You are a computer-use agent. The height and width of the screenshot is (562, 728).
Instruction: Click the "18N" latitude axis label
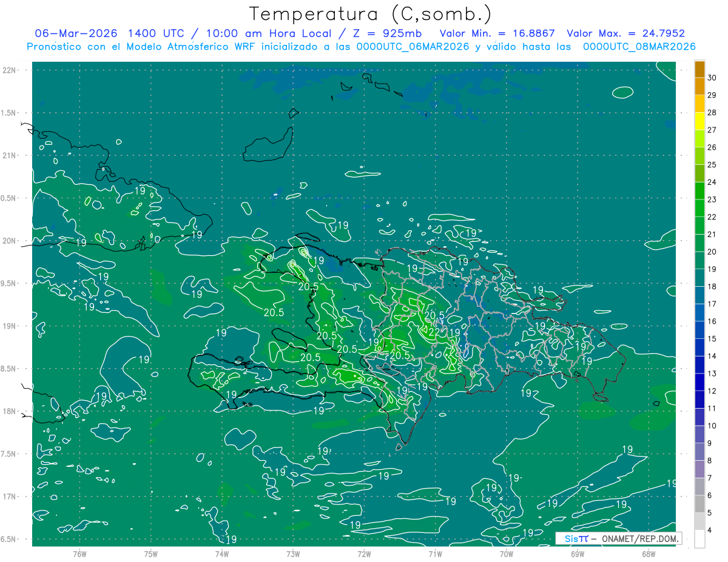tap(10, 411)
